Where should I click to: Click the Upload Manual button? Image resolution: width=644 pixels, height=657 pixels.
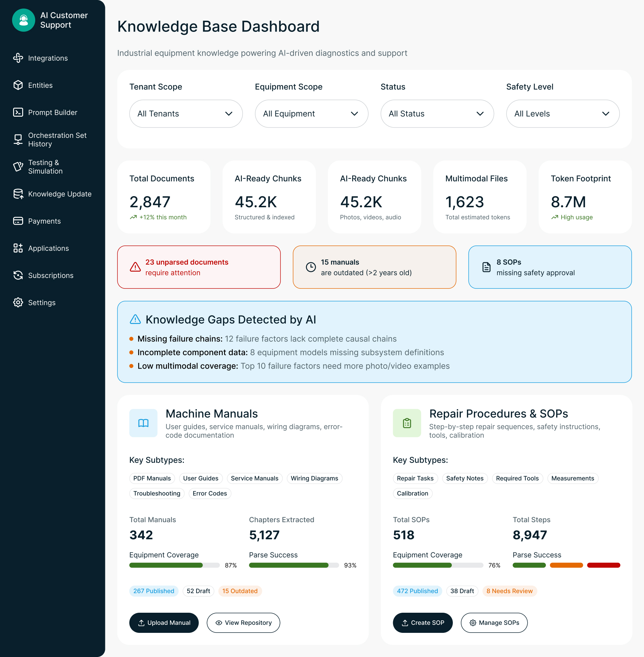pyautogui.click(x=164, y=623)
